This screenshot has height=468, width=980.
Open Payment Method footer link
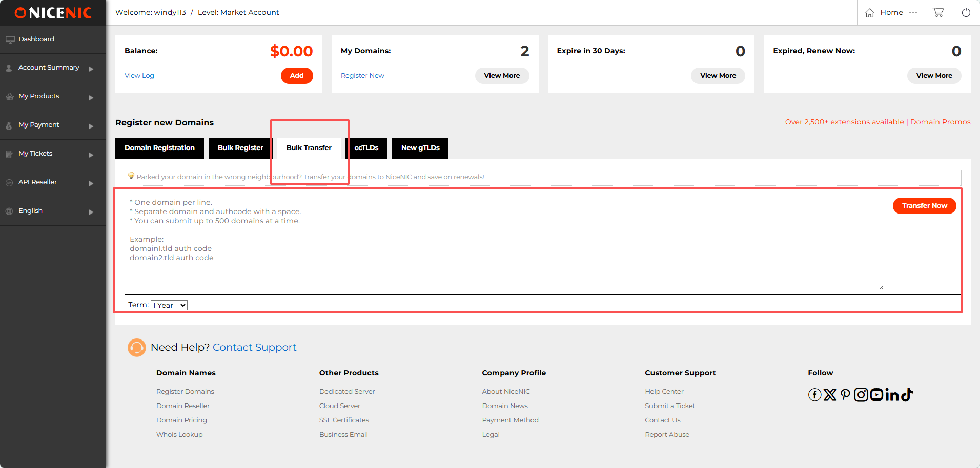tap(510, 420)
